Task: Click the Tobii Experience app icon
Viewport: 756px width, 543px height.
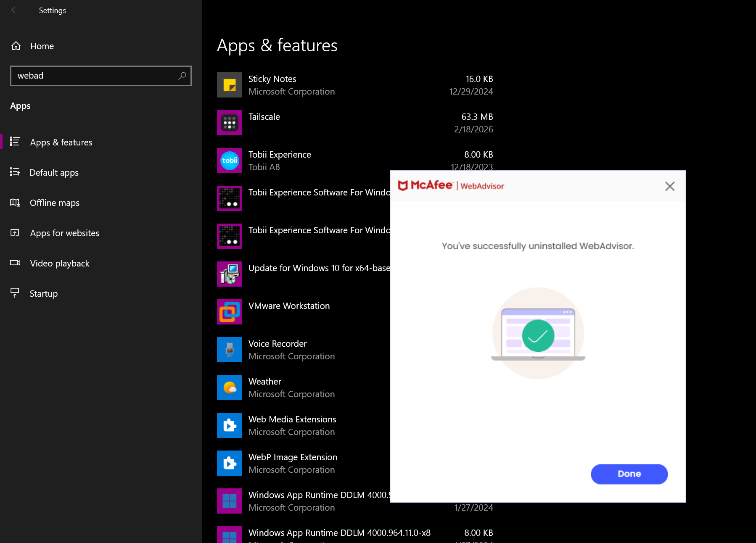Action: click(x=229, y=160)
